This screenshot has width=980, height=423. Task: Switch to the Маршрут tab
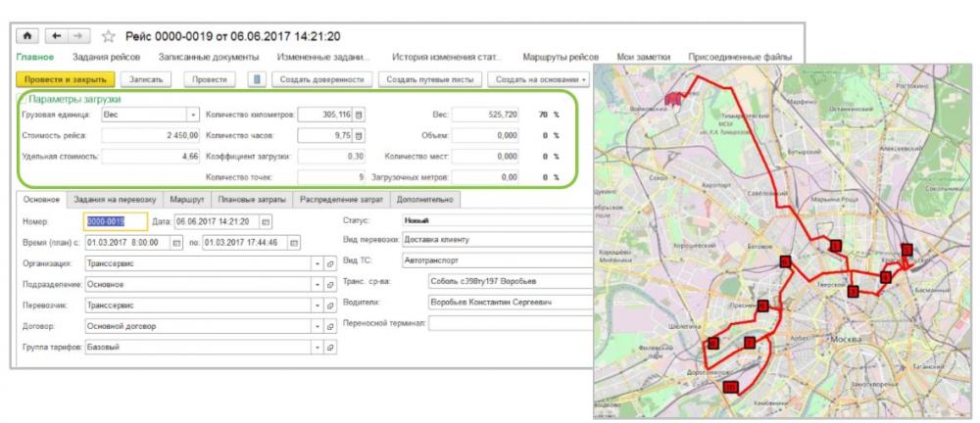[x=187, y=200]
